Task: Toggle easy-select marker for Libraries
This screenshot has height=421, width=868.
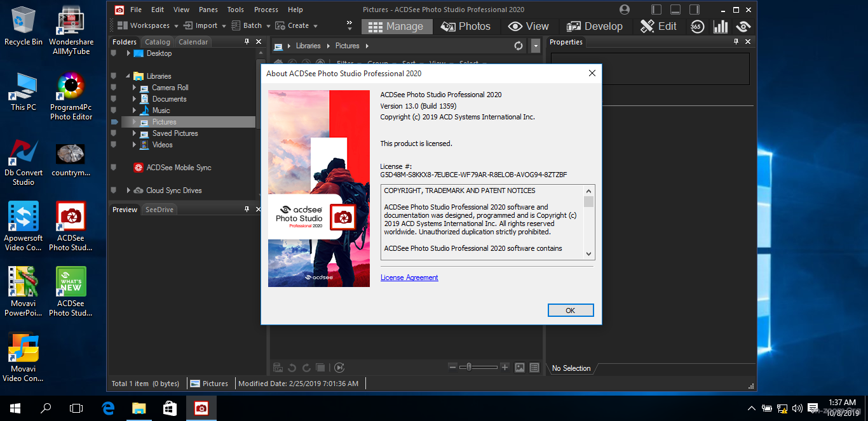Action: [x=114, y=76]
